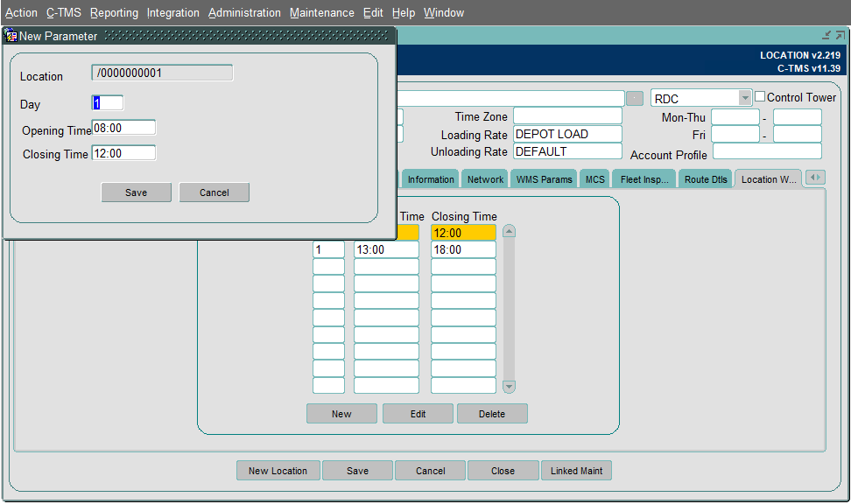Click the maximize window icon at top right
The image size is (851, 504).
coord(840,35)
